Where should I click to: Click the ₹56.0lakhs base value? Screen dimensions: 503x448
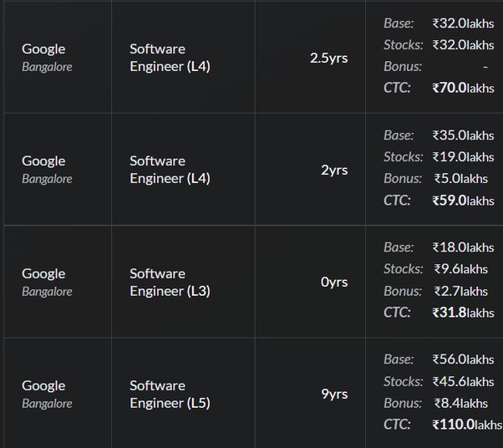coord(463,359)
